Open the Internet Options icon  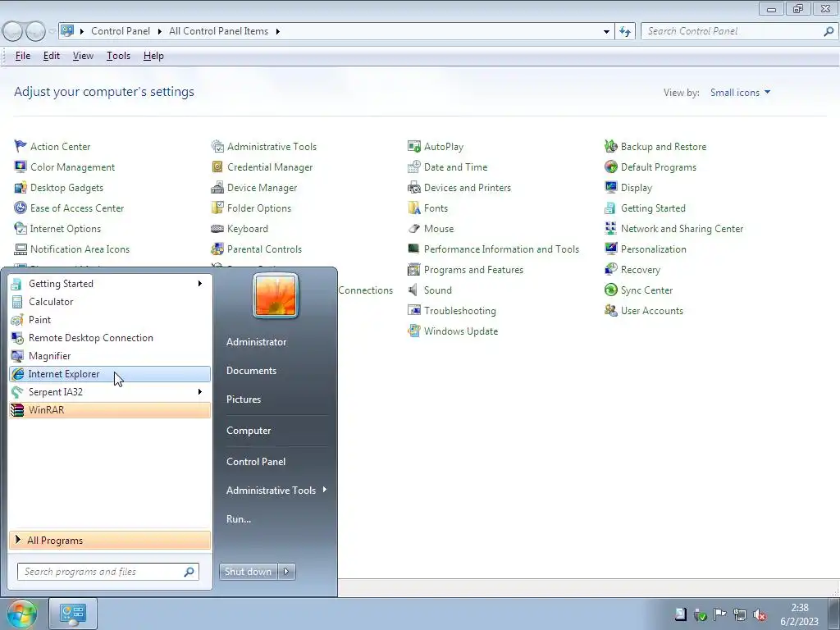[21, 229]
